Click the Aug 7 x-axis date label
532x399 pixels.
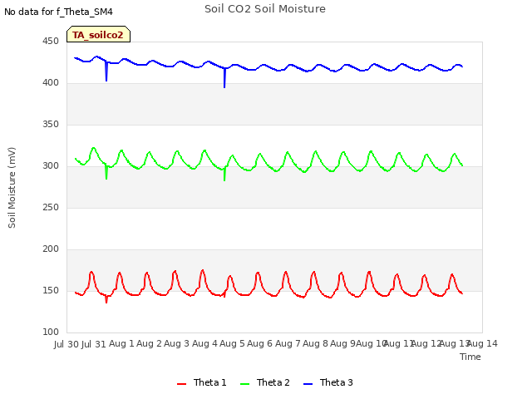(x=288, y=343)
